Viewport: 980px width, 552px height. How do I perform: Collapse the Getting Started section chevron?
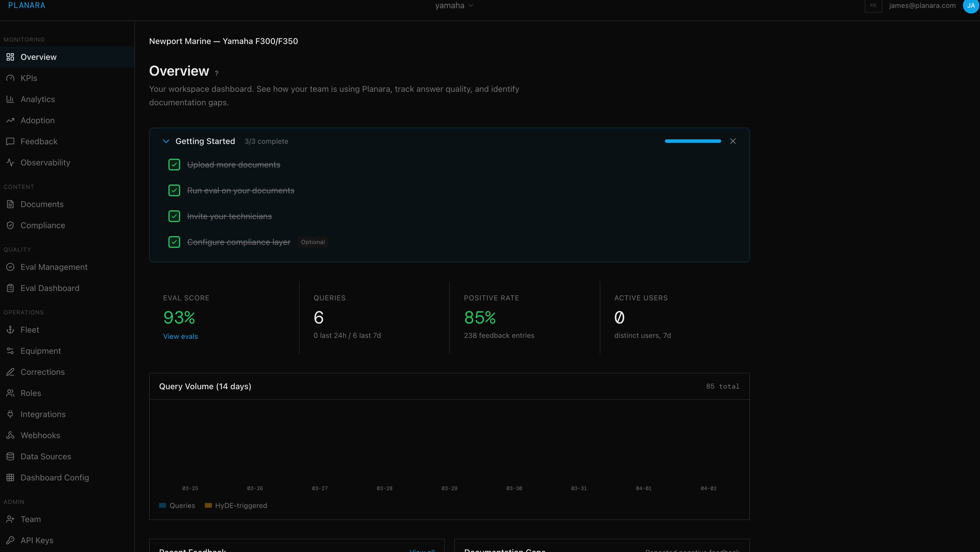point(166,141)
